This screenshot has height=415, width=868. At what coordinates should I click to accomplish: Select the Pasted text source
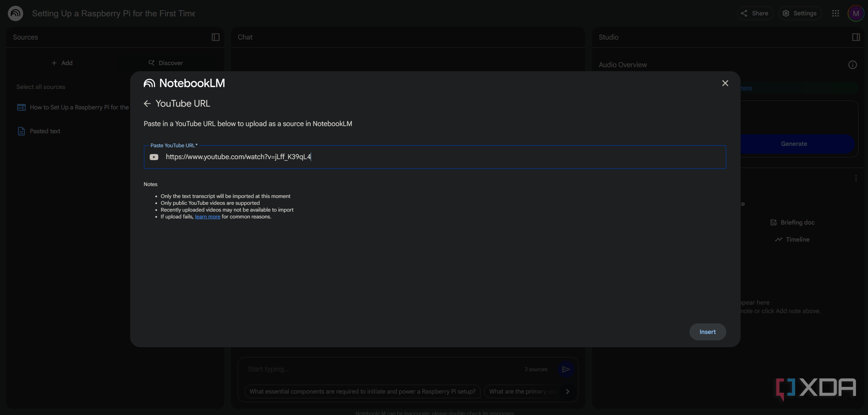pos(45,131)
